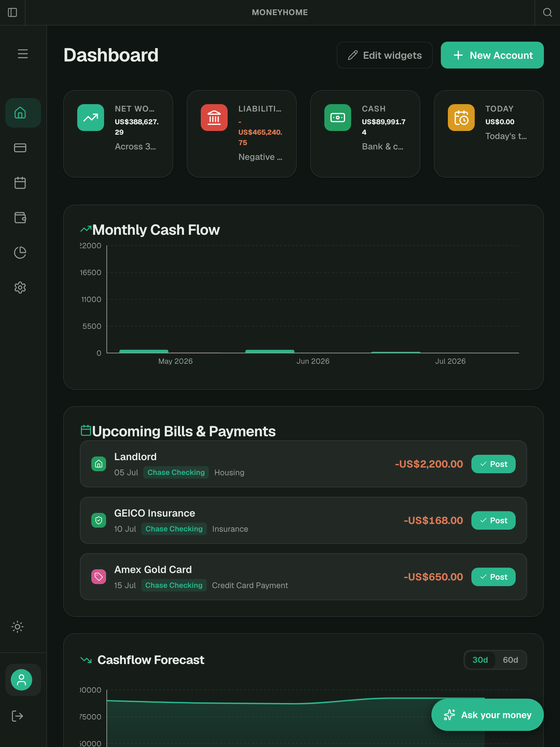Click the GEICO Insurance shield icon
The height and width of the screenshot is (747, 560).
click(x=99, y=520)
